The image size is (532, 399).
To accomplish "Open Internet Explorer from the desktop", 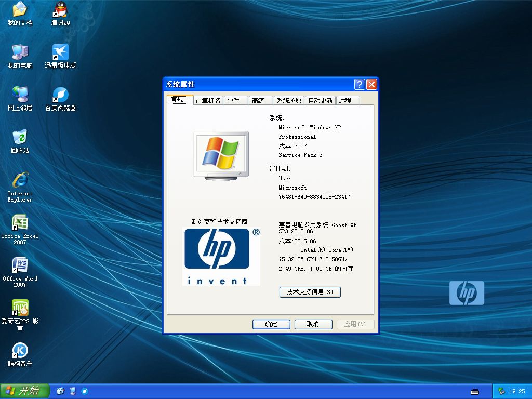I will click(19, 180).
